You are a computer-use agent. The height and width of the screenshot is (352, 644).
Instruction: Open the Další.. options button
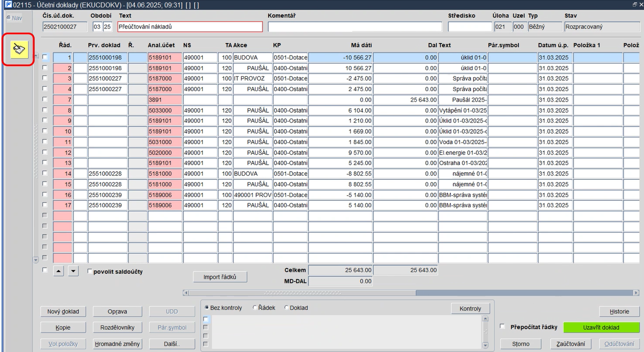click(x=172, y=344)
